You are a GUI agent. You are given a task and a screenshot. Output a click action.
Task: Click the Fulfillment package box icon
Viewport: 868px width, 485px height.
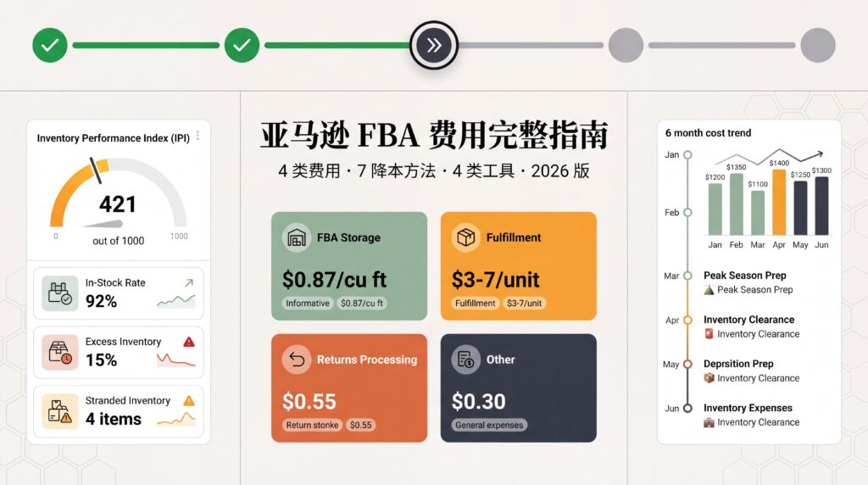click(x=466, y=237)
